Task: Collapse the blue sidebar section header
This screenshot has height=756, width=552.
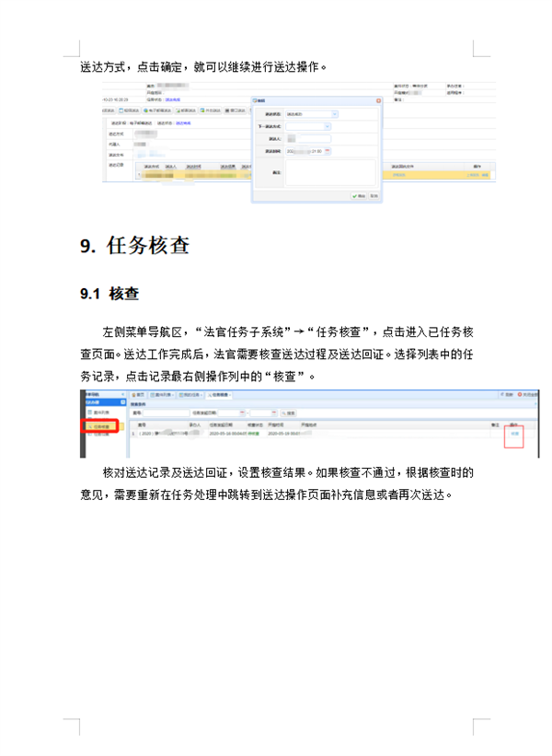Action: click(x=123, y=402)
